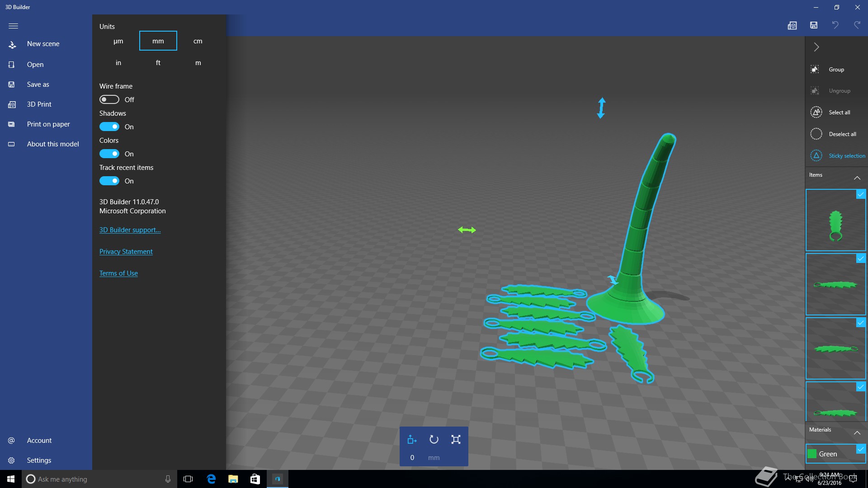The width and height of the screenshot is (868, 488).
Task: Click the Windows Start button
Action: tap(11, 479)
